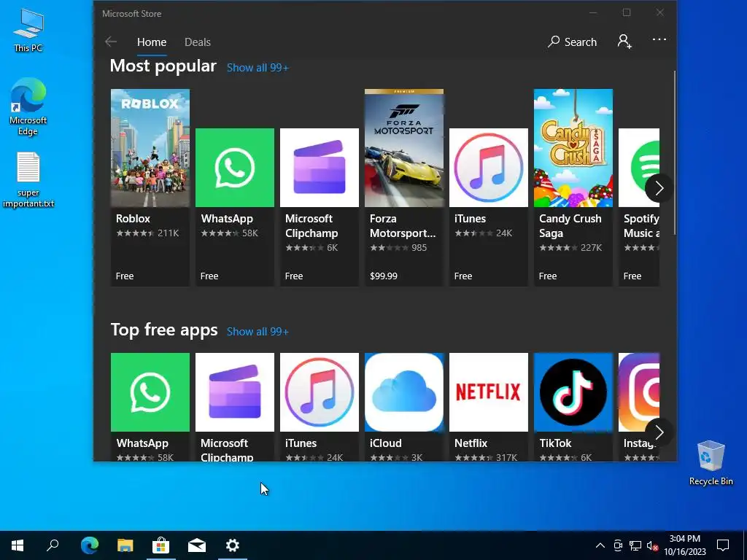Click the Candy Crush Saga title text
The width and height of the screenshot is (747, 560).
(570, 226)
